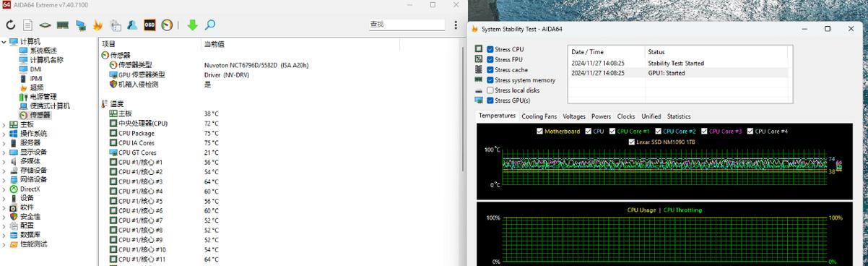Screen dimensions: 868x266
Task: Expand the 服务器 tree node
Action: point(4,143)
